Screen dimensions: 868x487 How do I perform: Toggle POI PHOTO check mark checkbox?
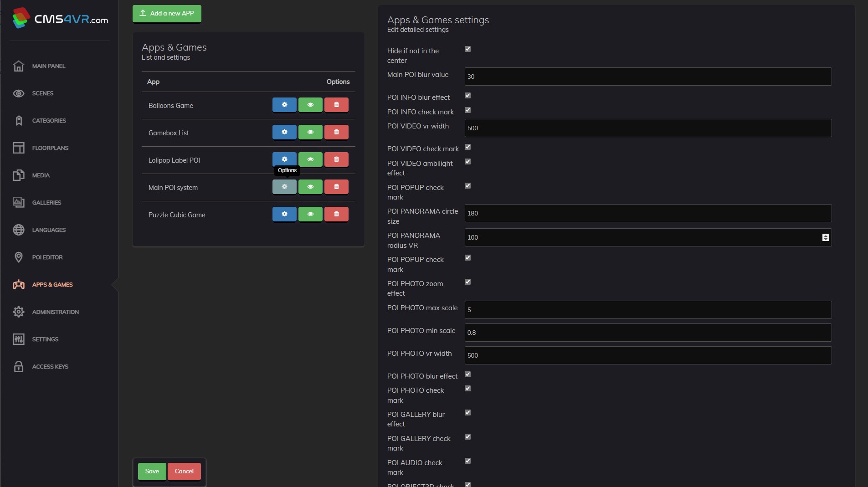(467, 389)
